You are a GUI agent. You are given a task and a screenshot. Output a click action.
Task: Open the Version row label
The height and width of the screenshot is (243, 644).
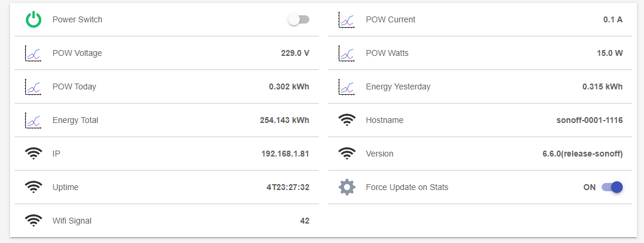379,154
